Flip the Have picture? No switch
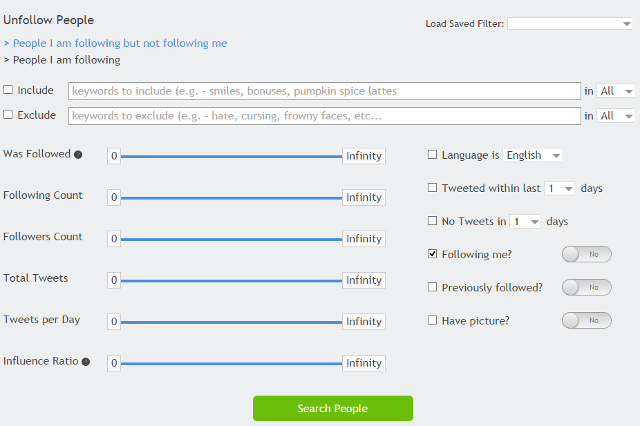Image resolution: width=640 pixels, height=426 pixels. [587, 320]
